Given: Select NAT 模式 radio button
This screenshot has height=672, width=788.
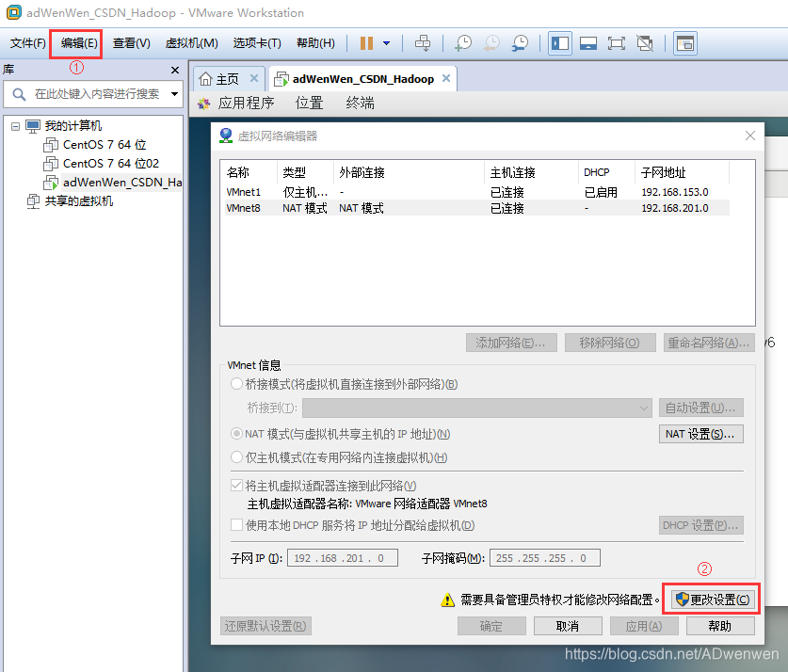Looking at the screenshot, I should click(236, 434).
